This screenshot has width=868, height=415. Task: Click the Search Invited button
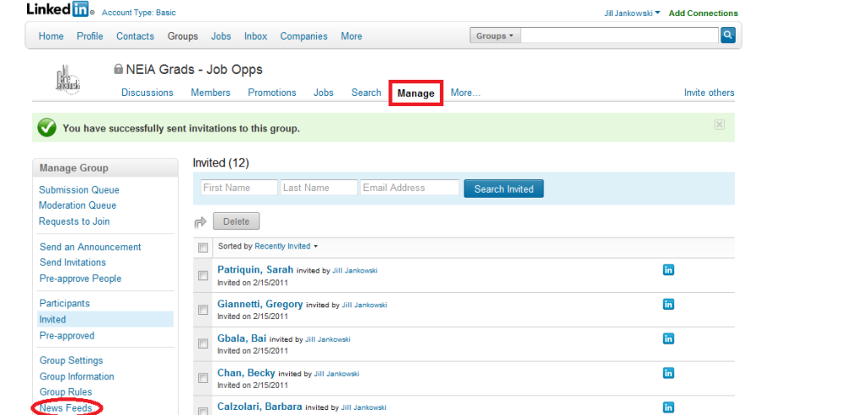point(504,188)
